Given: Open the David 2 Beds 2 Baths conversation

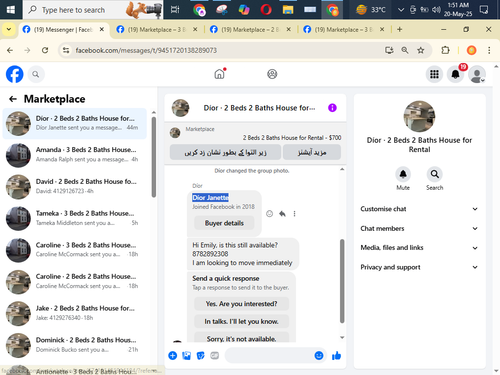Looking at the screenshot, I should pos(75,187).
